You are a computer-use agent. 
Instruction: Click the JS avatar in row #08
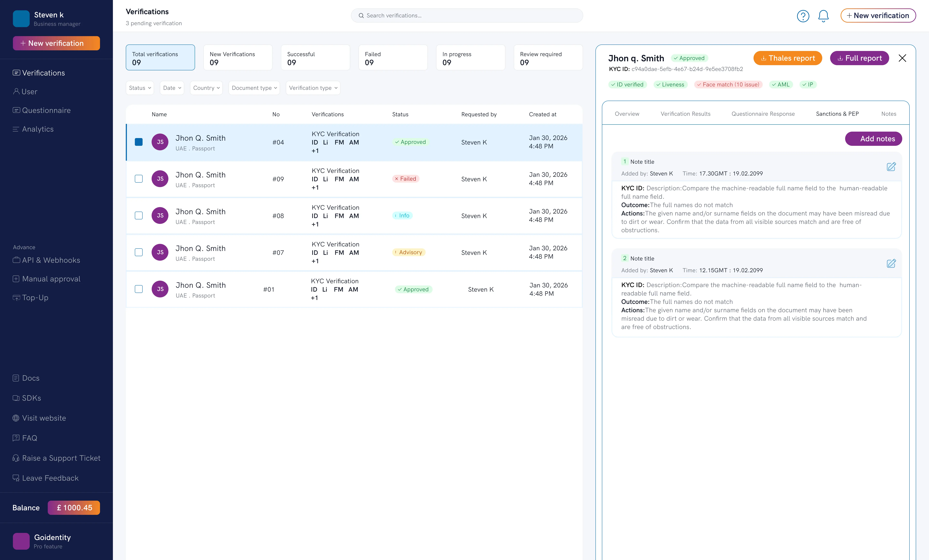click(160, 216)
